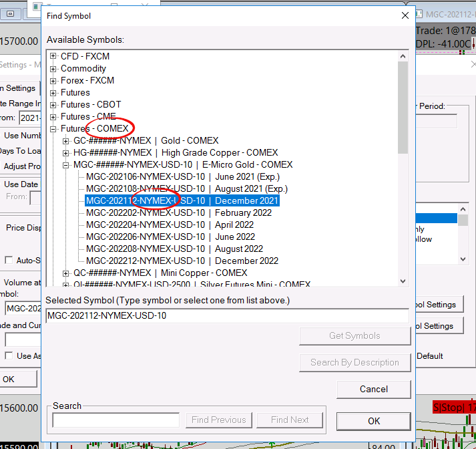The height and width of the screenshot is (449, 476).
Task: Select MGC-202108 August 2021 (Exp.) symbol
Action: pyautogui.click(x=187, y=188)
